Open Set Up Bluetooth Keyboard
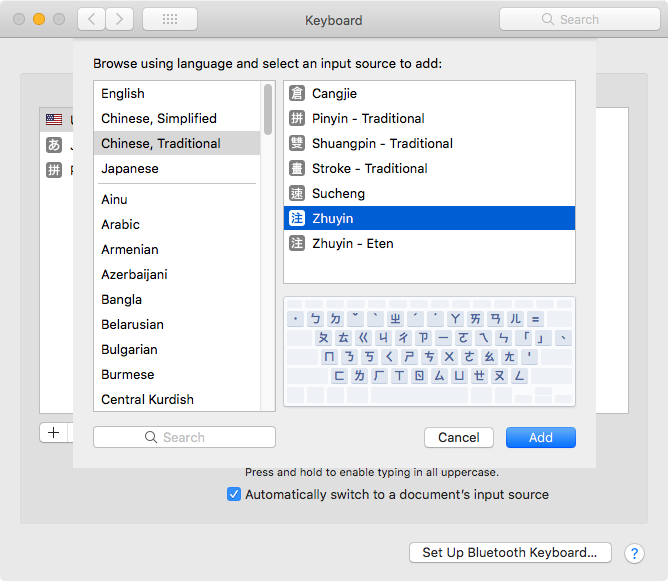This screenshot has width=668, height=581. (x=510, y=552)
